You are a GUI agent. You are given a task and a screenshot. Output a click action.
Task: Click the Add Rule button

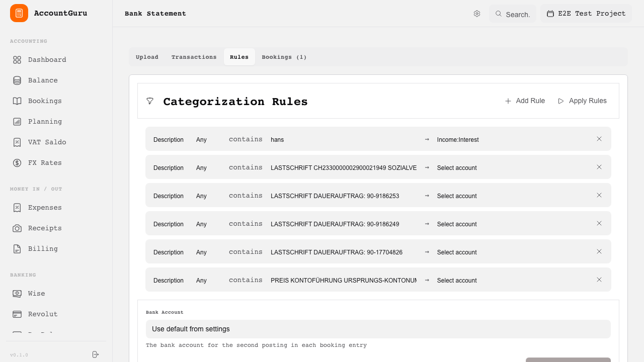tap(525, 101)
